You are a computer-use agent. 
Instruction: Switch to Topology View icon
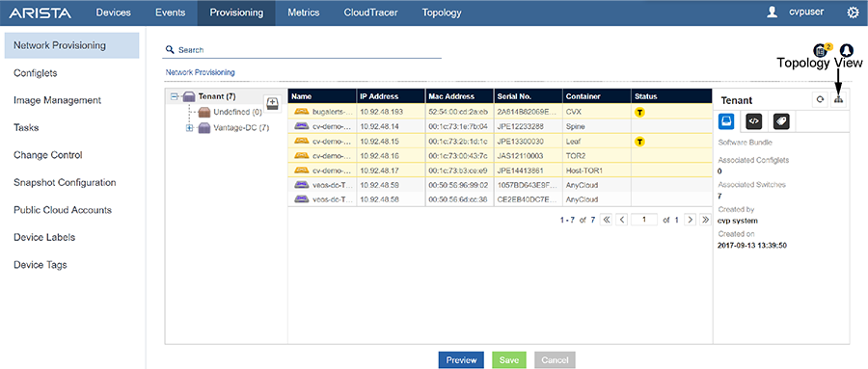pos(839,100)
